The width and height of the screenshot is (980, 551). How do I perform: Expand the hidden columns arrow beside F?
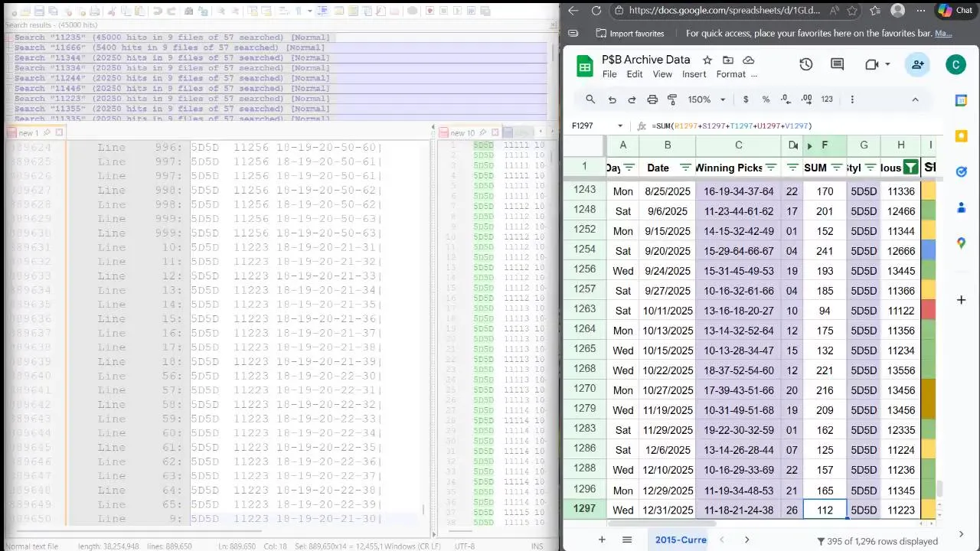pyautogui.click(x=809, y=146)
